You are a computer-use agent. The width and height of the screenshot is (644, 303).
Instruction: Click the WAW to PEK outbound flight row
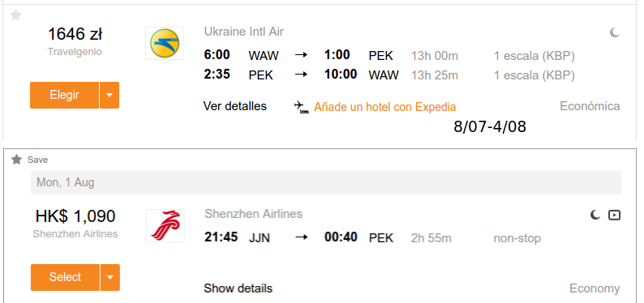(x=389, y=55)
